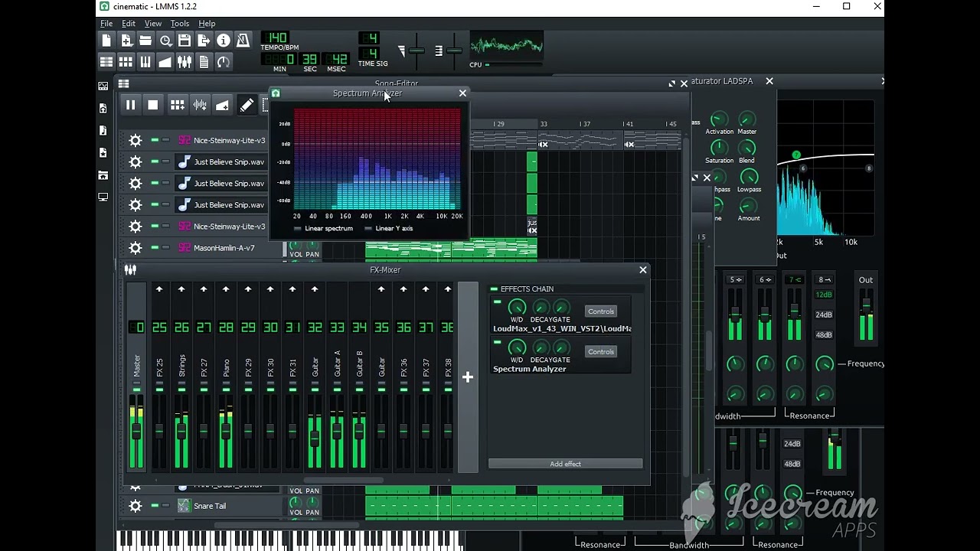Click Add effect button in FX-Mixer
Screen dimensions: 980x551
pos(565,464)
